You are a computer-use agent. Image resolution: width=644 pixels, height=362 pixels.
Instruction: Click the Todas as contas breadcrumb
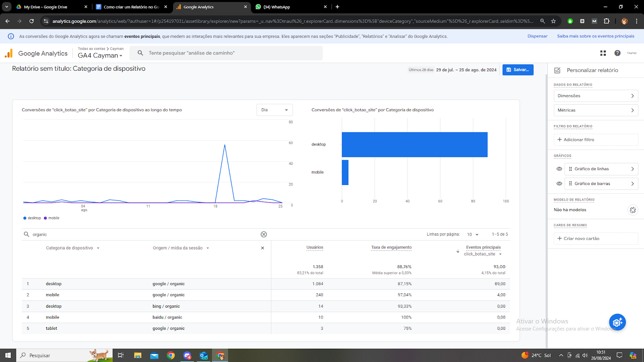coord(91,49)
